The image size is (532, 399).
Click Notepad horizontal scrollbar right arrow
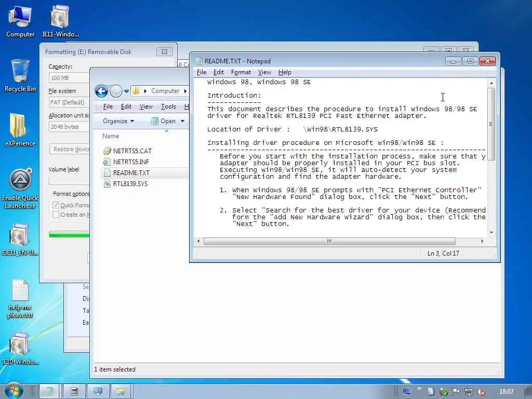pyautogui.click(x=482, y=241)
